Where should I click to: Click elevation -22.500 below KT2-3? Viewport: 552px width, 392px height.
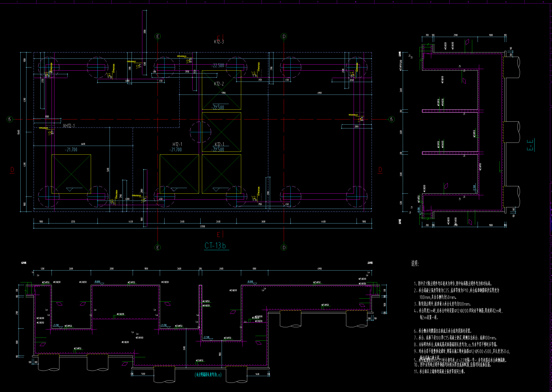coord(218,66)
